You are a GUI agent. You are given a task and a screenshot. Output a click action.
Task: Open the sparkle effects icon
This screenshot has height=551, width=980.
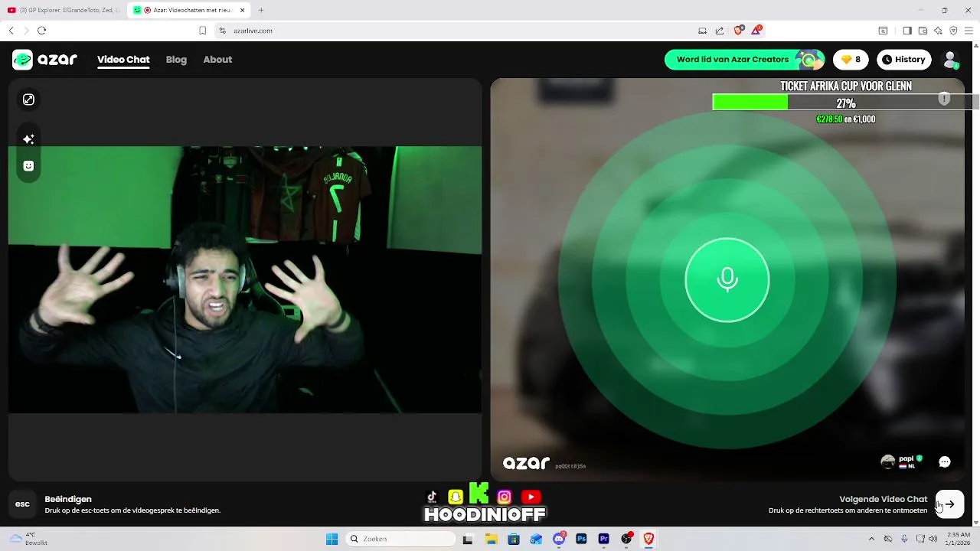28,139
